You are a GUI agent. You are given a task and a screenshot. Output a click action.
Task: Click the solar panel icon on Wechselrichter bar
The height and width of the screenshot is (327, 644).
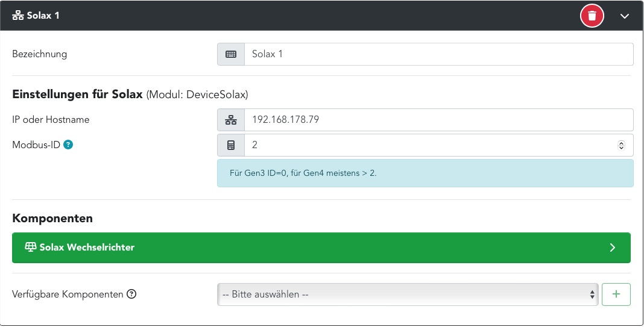(31, 247)
